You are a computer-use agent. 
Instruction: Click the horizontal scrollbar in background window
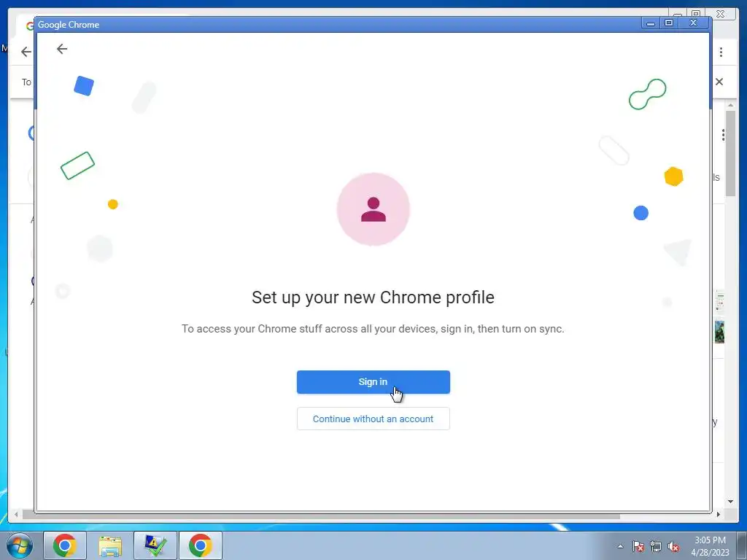coord(322,516)
